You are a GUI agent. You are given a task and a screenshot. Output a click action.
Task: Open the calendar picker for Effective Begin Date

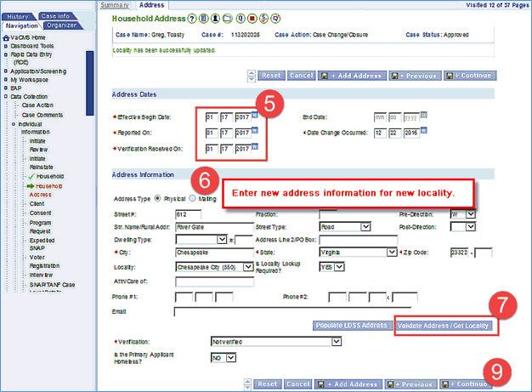coord(255,115)
